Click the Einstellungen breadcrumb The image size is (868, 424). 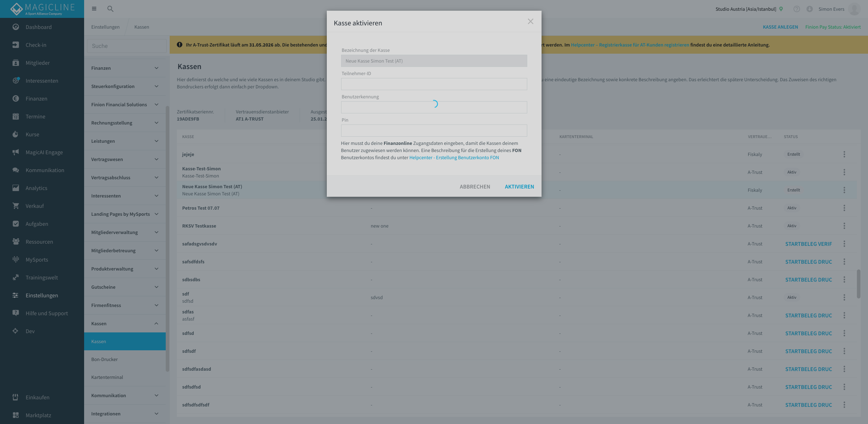(105, 27)
